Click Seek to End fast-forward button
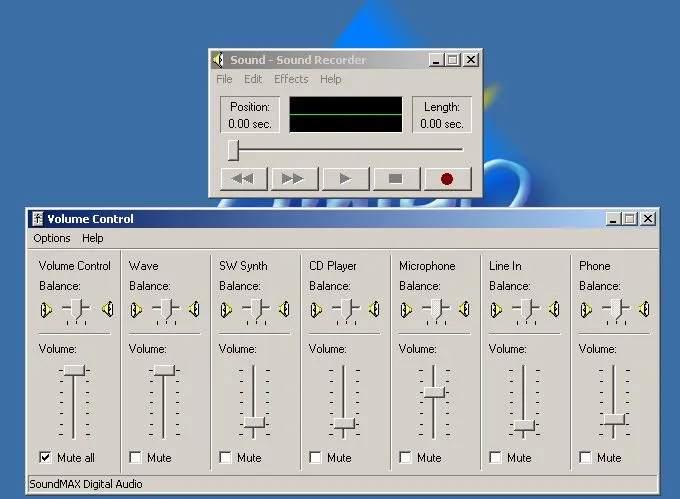 tap(294, 179)
